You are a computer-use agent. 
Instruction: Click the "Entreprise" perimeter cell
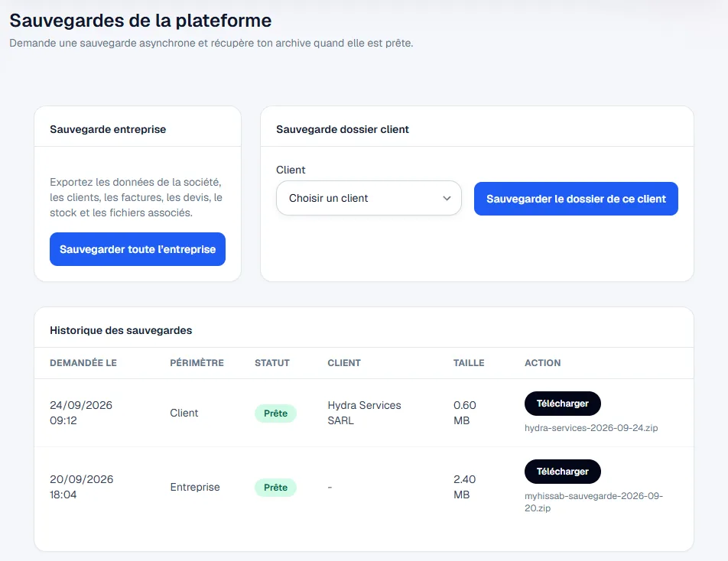pyautogui.click(x=195, y=487)
